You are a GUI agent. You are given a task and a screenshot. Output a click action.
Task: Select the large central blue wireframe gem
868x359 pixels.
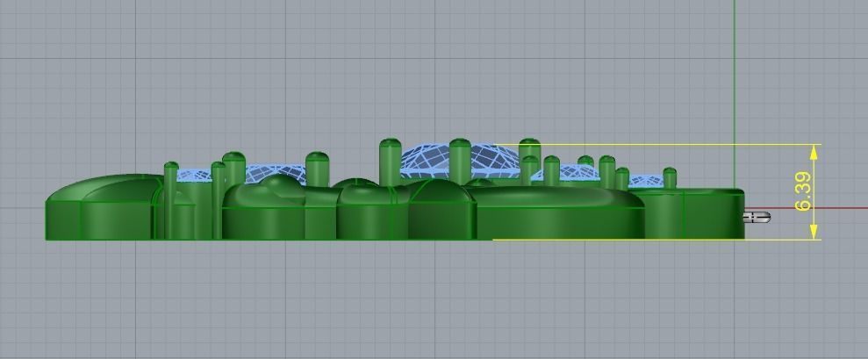pyautogui.click(x=460, y=162)
